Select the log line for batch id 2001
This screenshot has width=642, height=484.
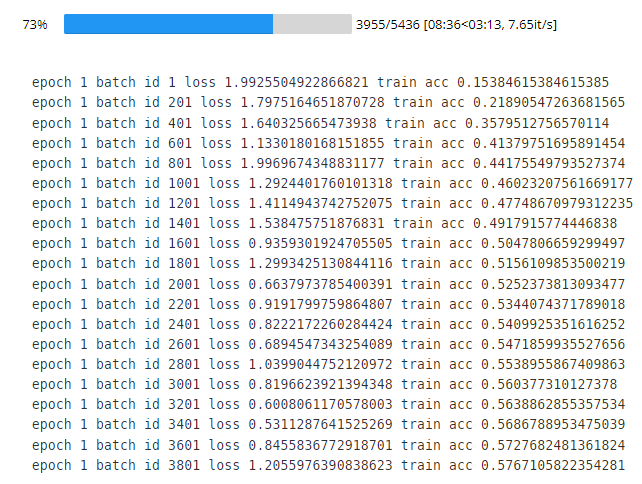coord(328,285)
